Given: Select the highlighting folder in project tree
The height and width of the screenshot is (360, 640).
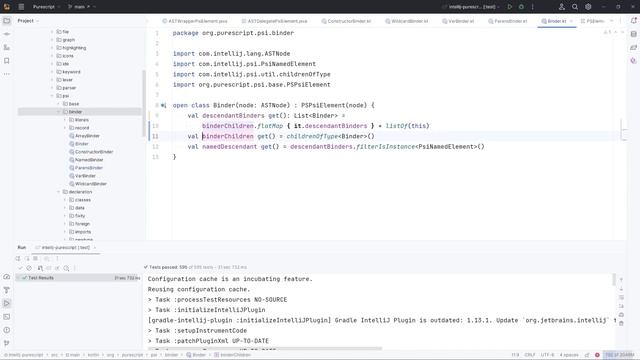Looking at the screenshot, I should pos(71,48).
